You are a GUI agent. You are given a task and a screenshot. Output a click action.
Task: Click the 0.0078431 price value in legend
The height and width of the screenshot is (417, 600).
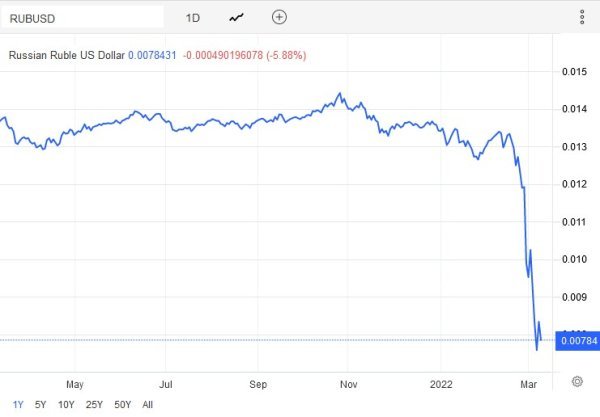151,55
